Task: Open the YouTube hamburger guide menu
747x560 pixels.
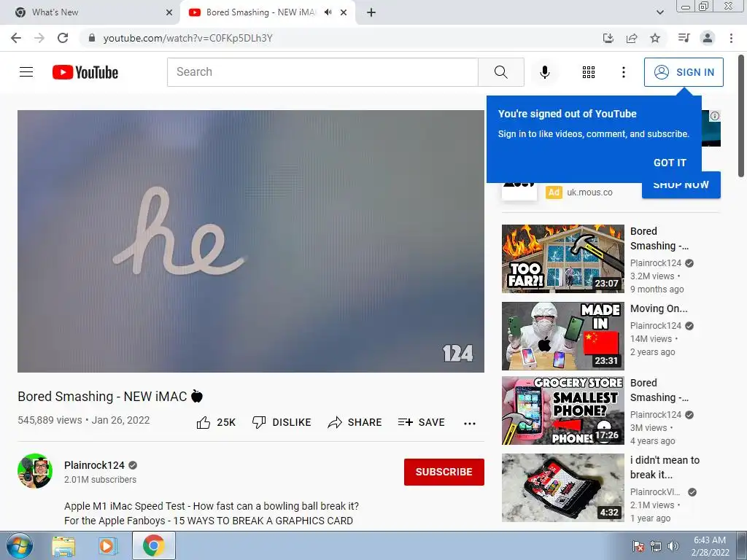Action: point(26,72)
